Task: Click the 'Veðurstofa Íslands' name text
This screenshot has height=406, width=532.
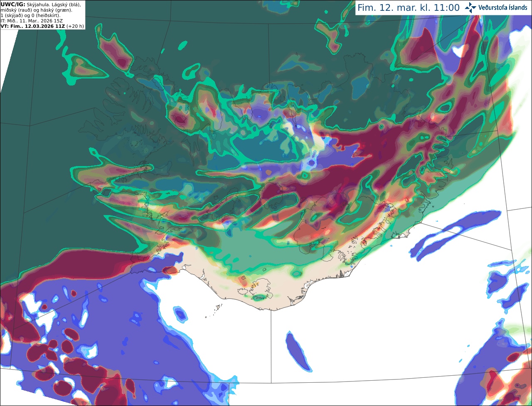Action: tap(503, 7)
